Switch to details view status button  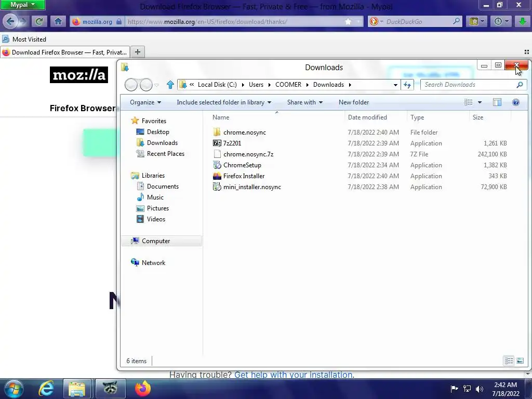pos(509,361)
